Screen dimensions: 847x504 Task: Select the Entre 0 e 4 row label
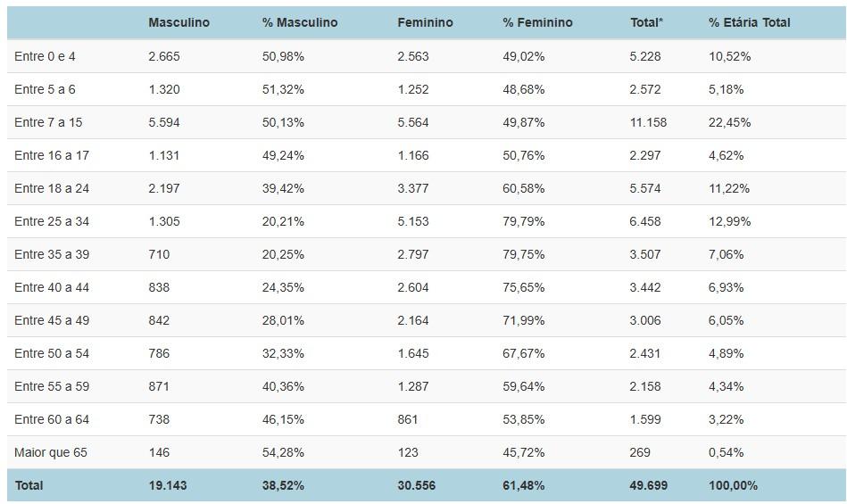pos(45,56)
